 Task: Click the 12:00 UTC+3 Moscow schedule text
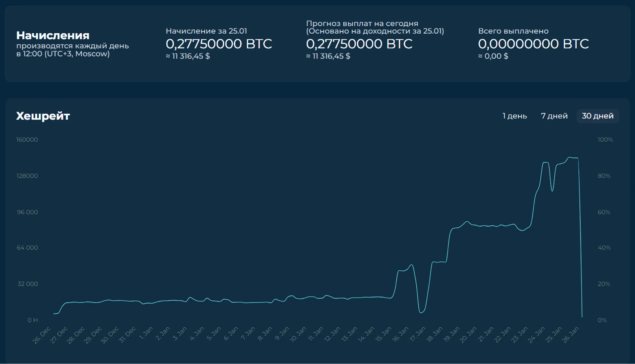63,54
